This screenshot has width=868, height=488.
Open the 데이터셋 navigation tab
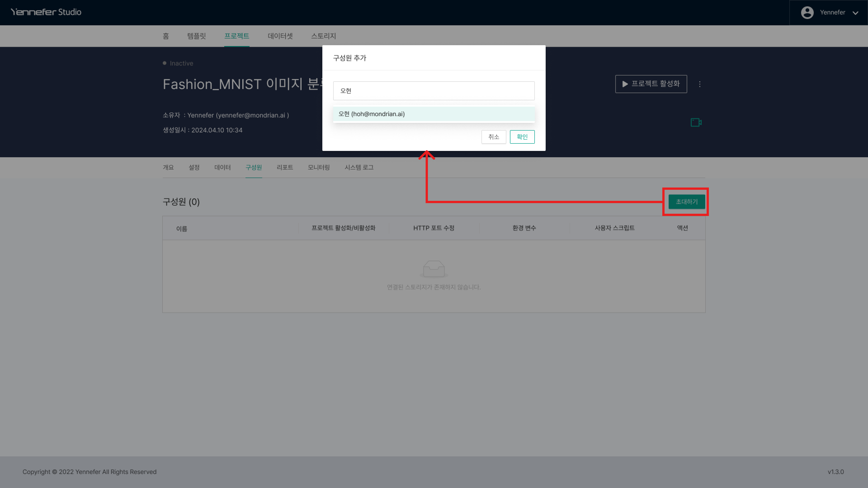point(280,36)
